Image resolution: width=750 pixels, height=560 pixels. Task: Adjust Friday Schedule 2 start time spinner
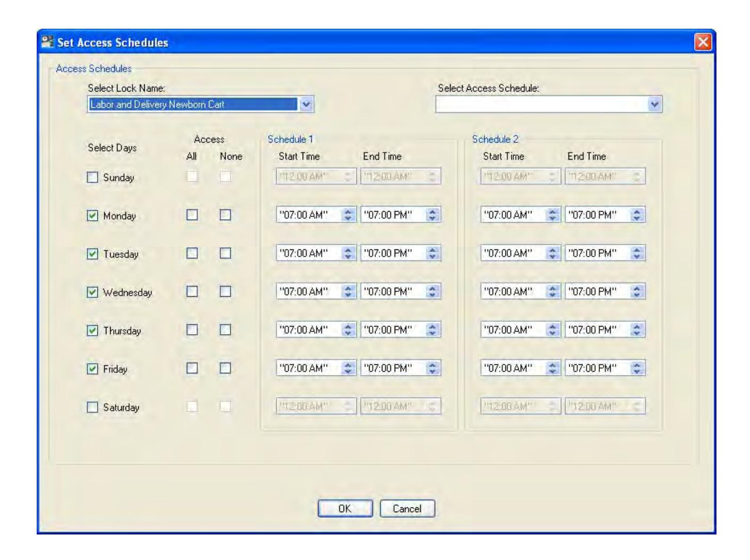coord(553,368)
